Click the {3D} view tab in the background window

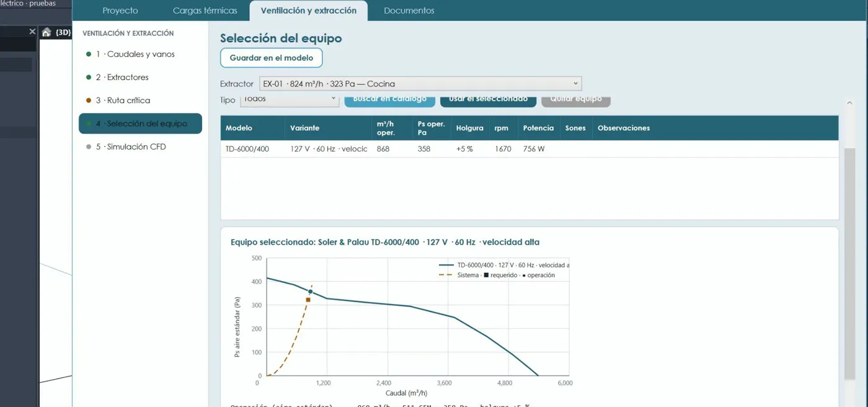[x=63, y=32]
